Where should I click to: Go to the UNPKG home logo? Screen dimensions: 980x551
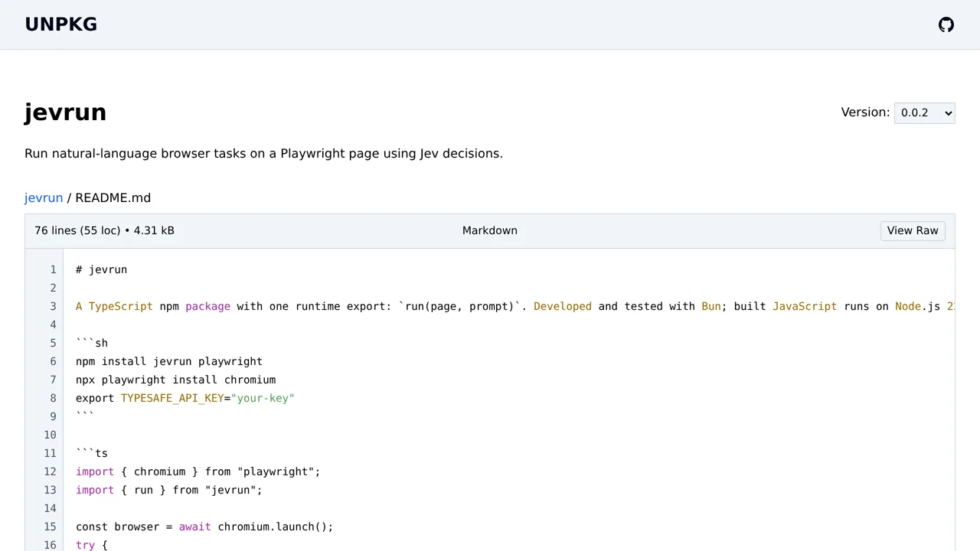pyautogui.click(x=61, y=24)
